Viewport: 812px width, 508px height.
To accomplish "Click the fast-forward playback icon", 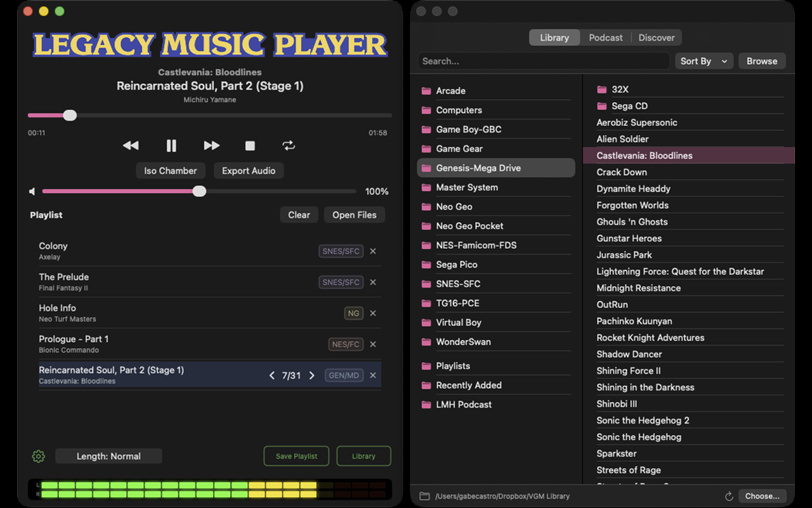I will point(211,145).
